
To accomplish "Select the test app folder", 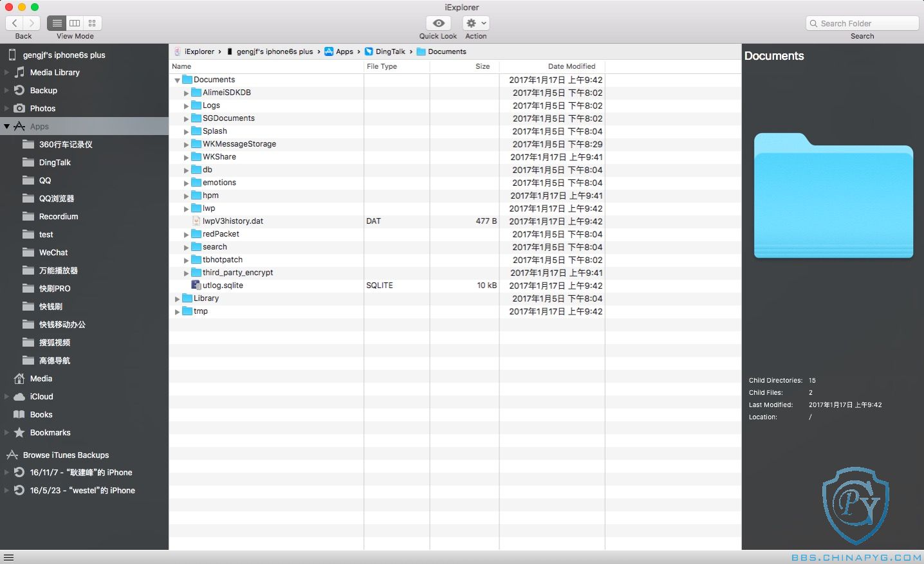I will 46,234.
